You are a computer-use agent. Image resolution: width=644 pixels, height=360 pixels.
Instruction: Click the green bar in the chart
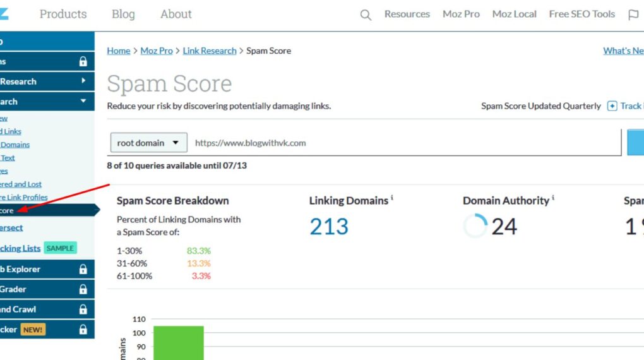(179, 343)
